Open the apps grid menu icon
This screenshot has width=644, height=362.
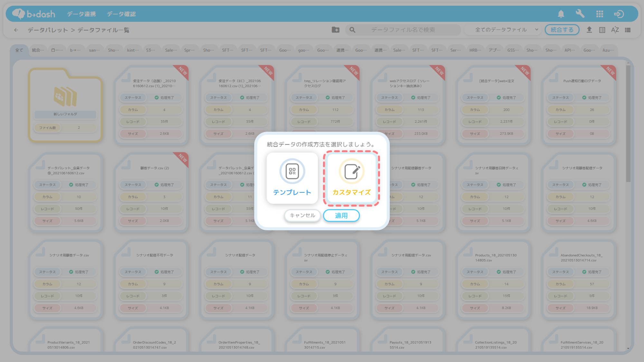point(600,14)
